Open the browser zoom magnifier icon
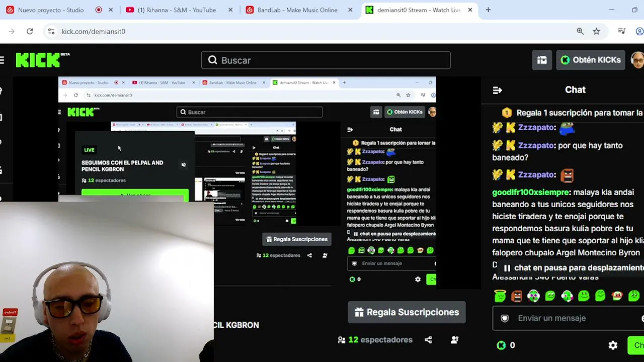 (580, 31)
